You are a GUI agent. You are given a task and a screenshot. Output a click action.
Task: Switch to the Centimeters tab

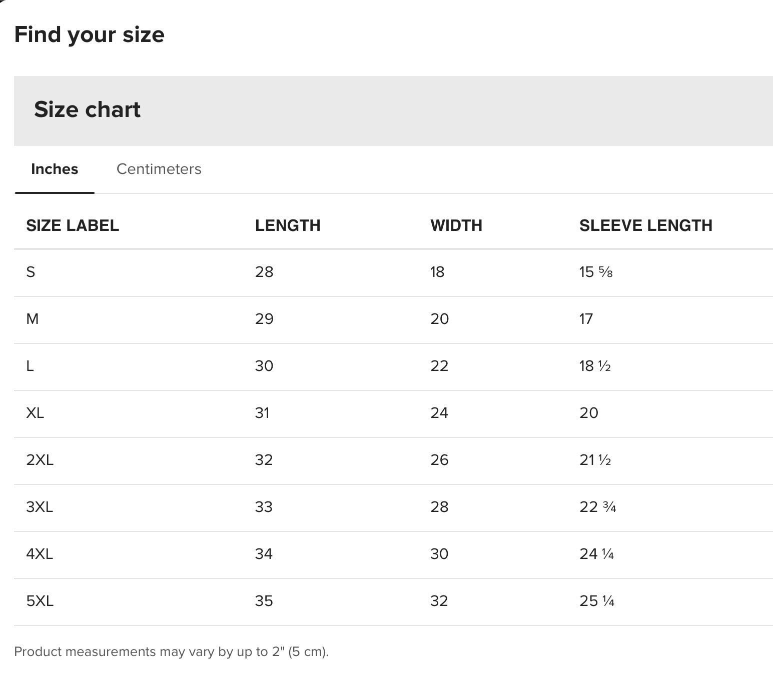[x=159, y=169]
